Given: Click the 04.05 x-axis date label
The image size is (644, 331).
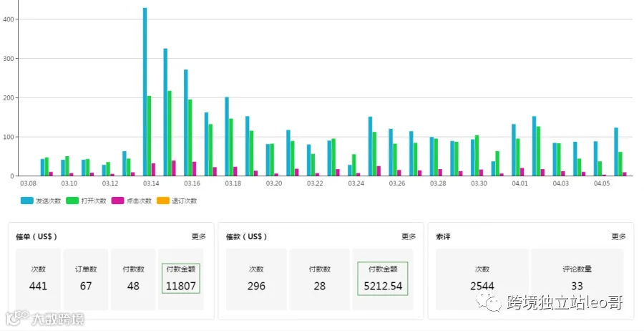Looking at the screenshot, I should coord(602,183).
